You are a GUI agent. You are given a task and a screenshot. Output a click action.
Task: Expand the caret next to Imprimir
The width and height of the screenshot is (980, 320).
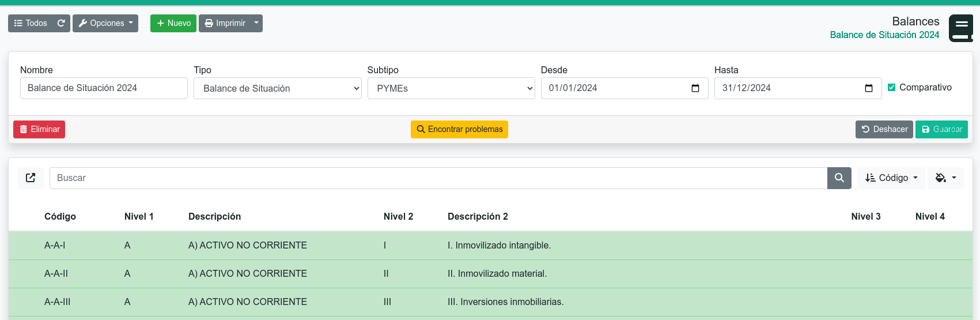(x=256, y=23)
